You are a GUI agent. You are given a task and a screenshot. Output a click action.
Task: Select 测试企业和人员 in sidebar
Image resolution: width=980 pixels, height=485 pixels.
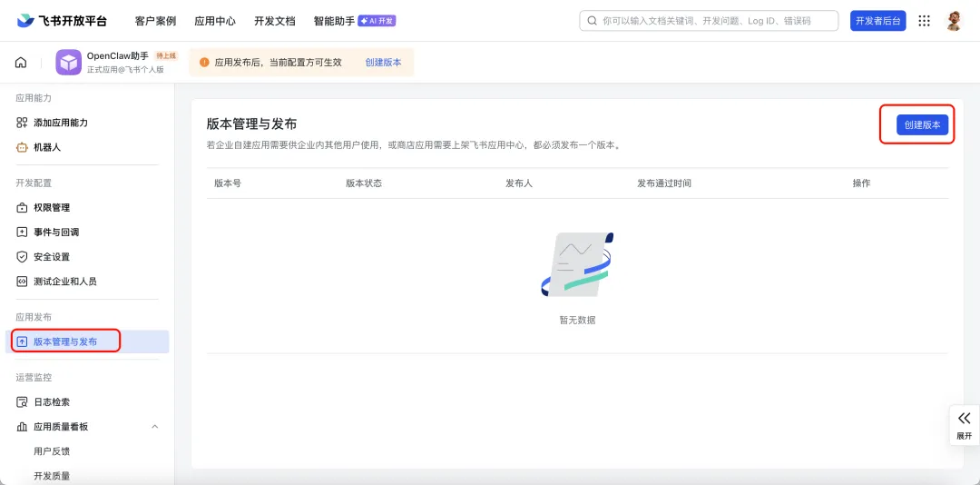coord(65,282)
